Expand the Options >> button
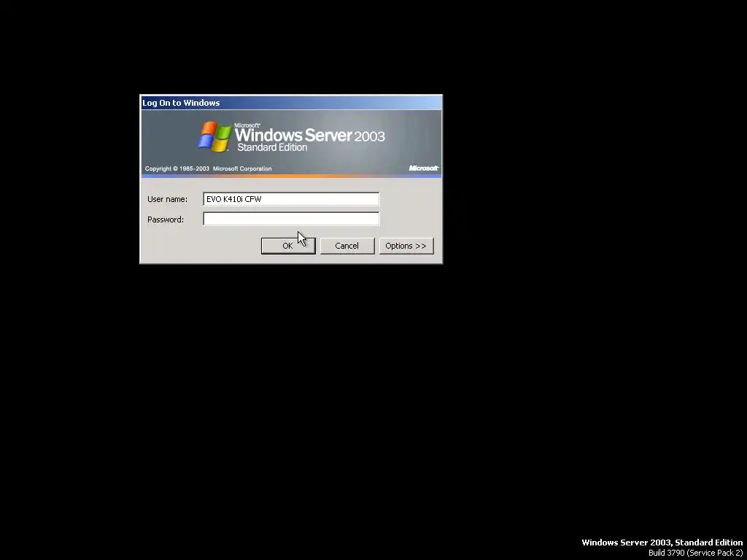The width and height of the screenshot is (747, 560). [406, 246]
